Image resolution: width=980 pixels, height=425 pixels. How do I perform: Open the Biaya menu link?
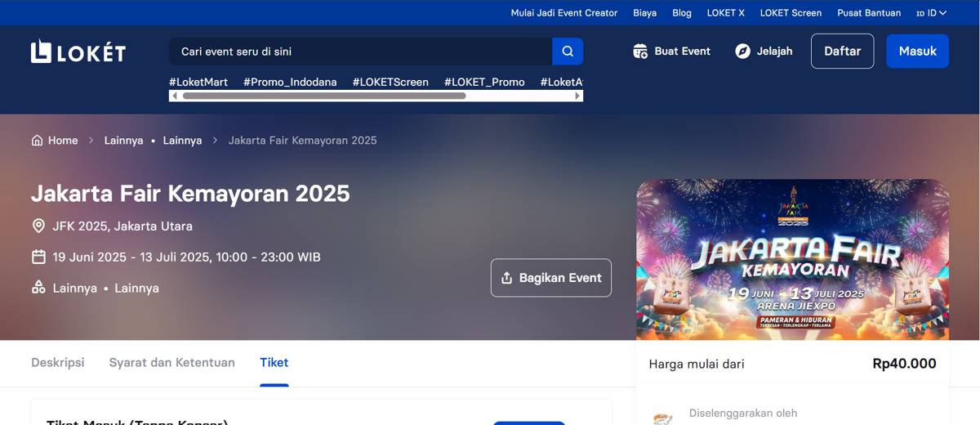point(645,13)
